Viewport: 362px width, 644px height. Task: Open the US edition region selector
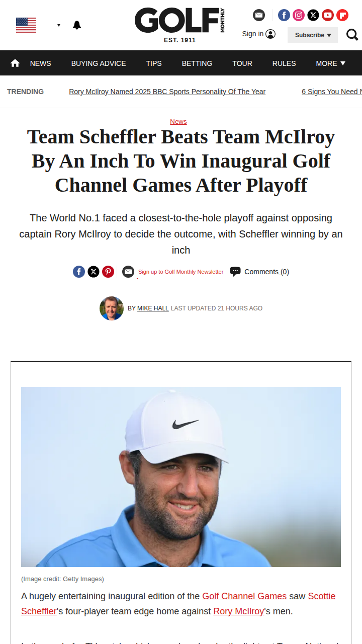(x=38, y=25)
